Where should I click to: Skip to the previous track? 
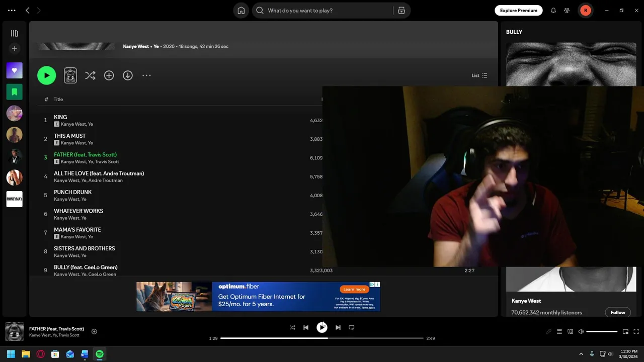306,327
